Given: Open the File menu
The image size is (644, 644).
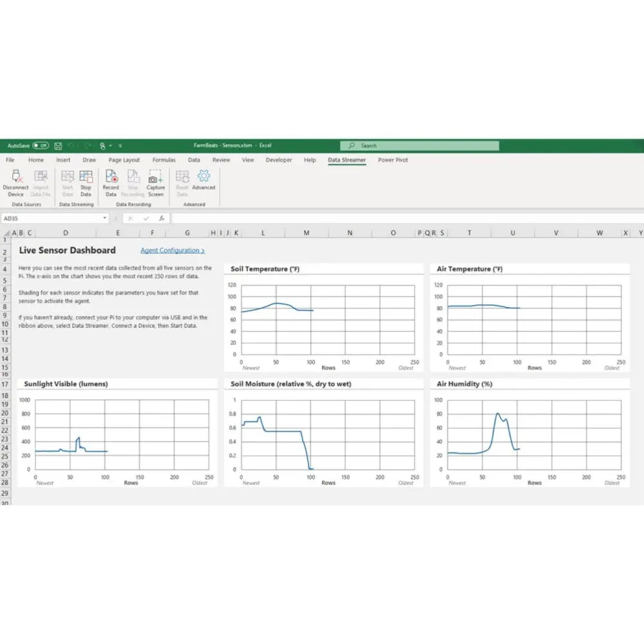Looking at the screenshot, I should pos(10,160).
